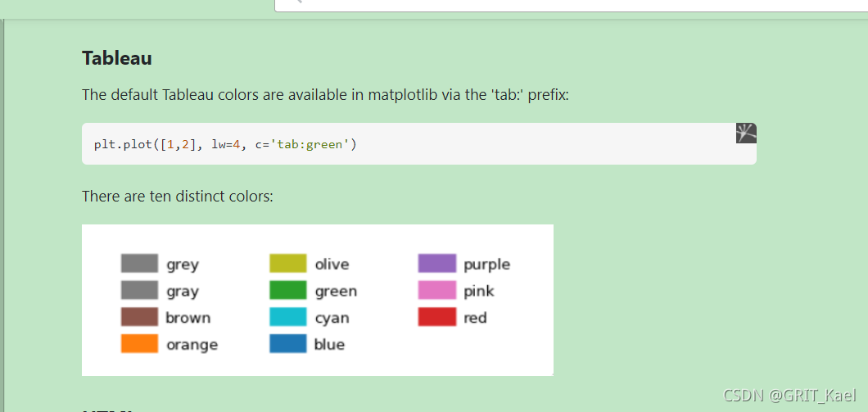Click the 'cyan' label text
The width and height of the screenshot is (868, 412).
[x=332, y=319]
